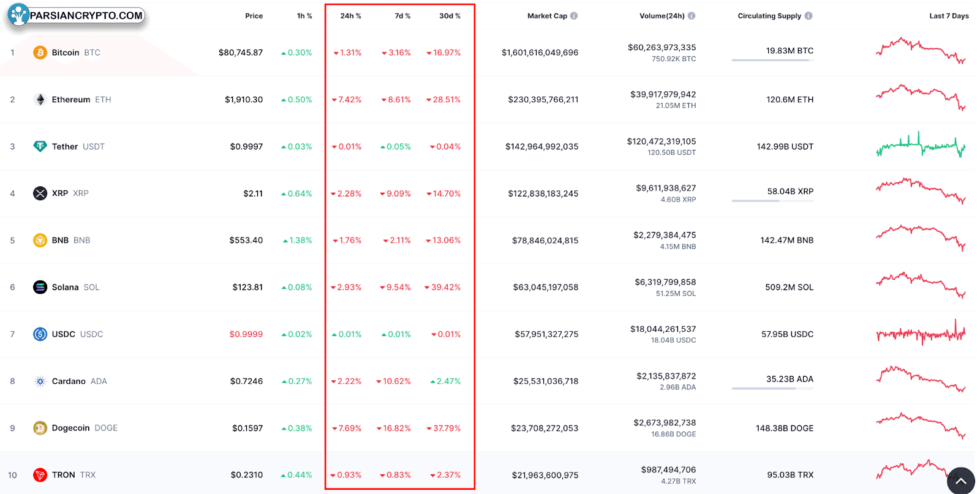The width and height of the screenshot is (980, 494).
Task: Open the BNB coin name link
Action: 60,240
